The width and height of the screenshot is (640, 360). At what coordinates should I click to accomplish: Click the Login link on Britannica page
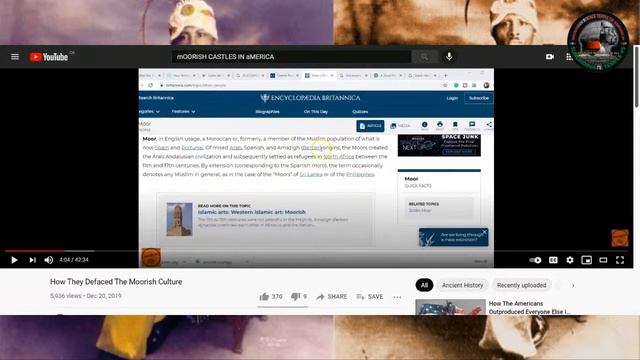tap(452, 98)
